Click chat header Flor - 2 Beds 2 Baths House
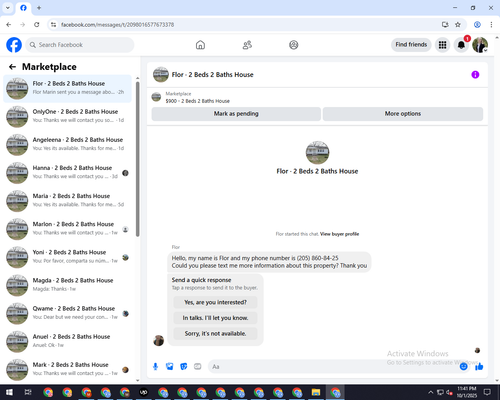The width and height of the screenshot is (500, 400). click(212, 75)
